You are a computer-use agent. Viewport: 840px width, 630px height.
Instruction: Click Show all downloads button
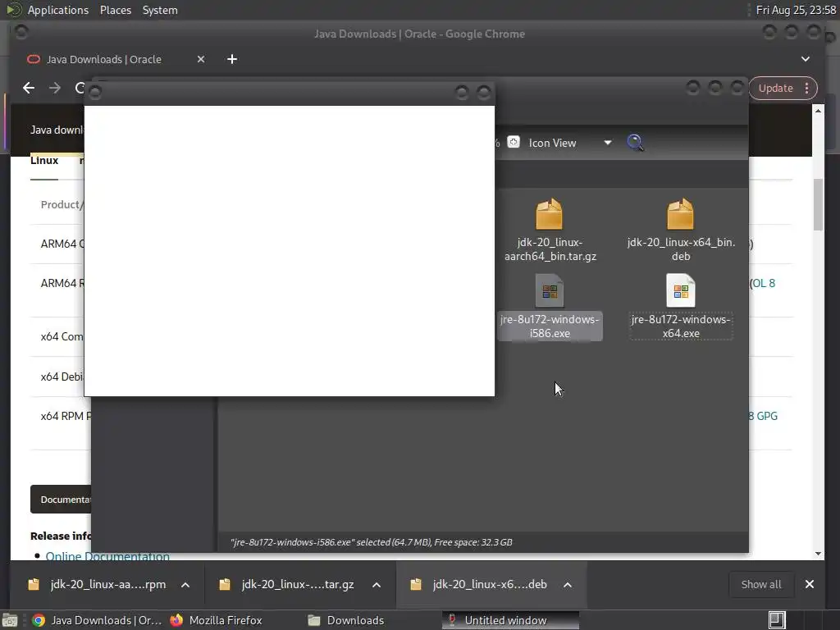(761, 584)
